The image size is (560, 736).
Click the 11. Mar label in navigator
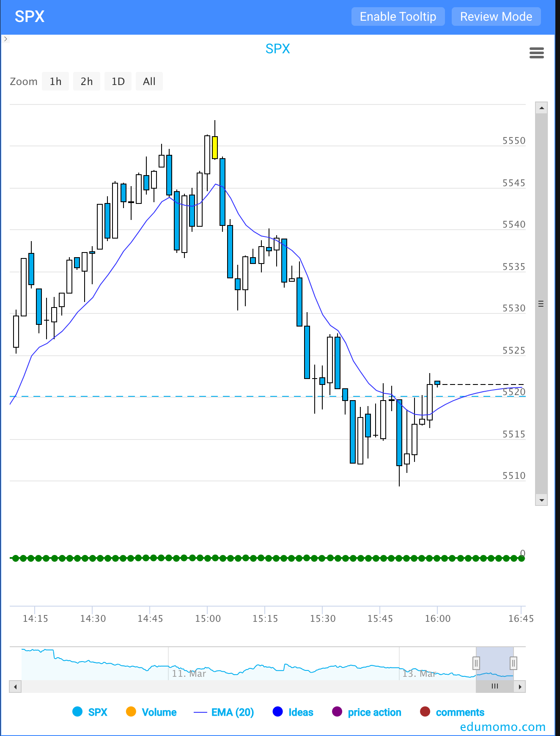[x=189, y=673]
